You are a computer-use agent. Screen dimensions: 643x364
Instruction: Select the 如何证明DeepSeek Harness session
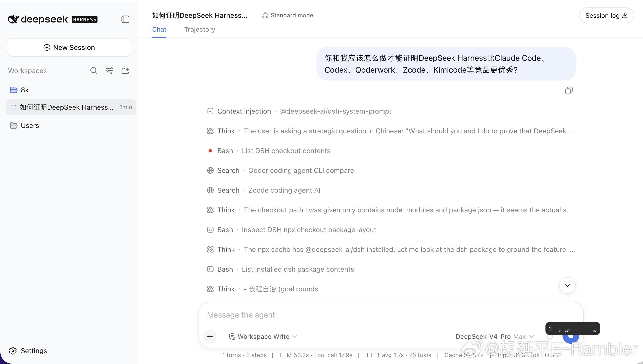pyautogui.click(x=71, y=107)
